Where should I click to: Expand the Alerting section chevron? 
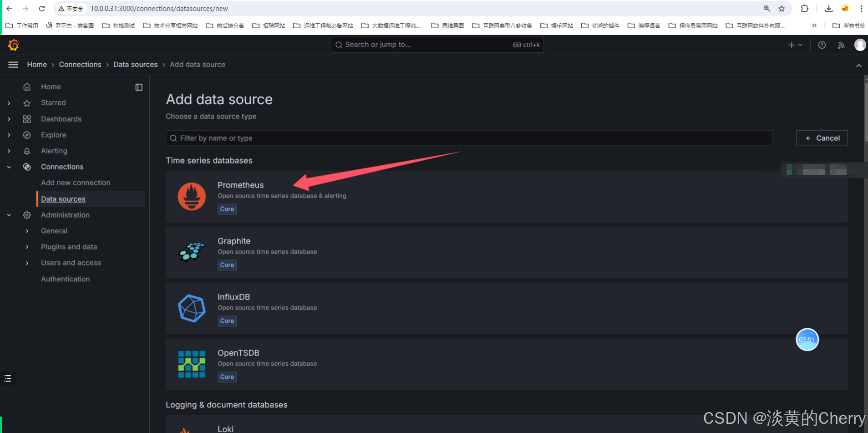[x=9, y=151]
